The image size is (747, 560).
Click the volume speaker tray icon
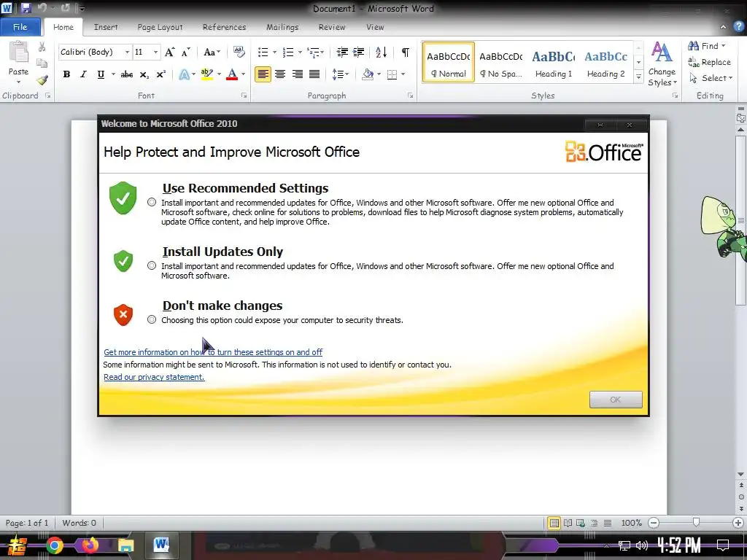tap(642, 545)
